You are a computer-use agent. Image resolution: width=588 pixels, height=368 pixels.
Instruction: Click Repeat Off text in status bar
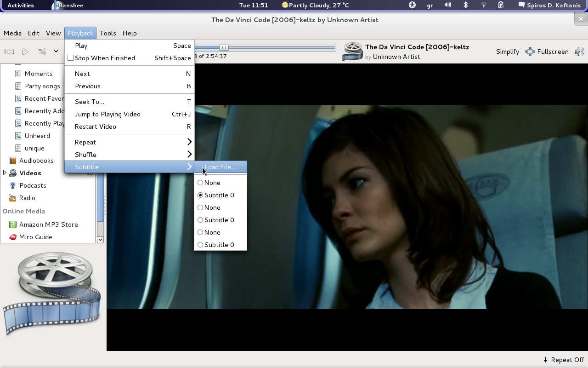(567, 360)
